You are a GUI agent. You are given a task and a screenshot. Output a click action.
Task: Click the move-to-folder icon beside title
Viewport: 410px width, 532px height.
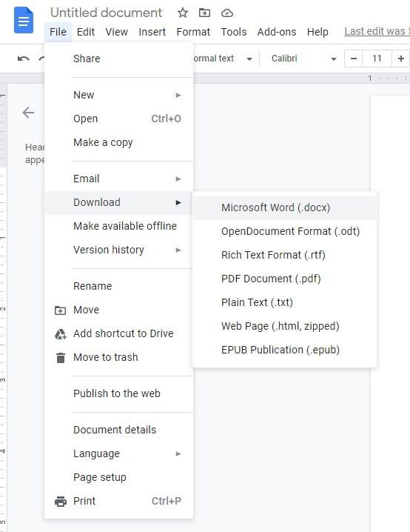[x=204, y=13]
